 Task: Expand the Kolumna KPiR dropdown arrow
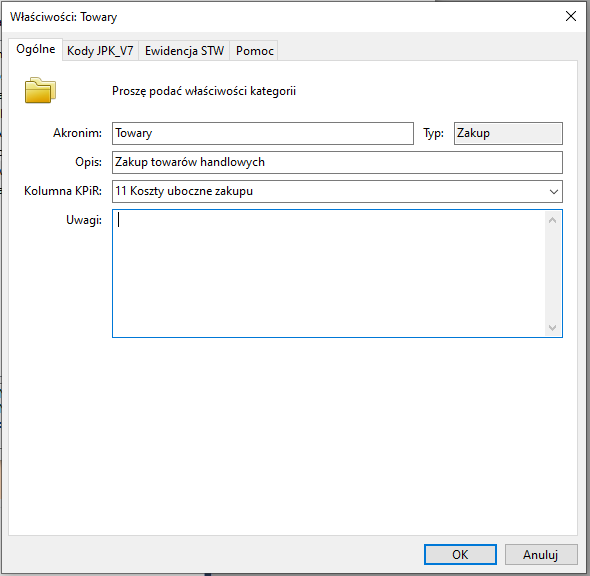click(553, 191)
